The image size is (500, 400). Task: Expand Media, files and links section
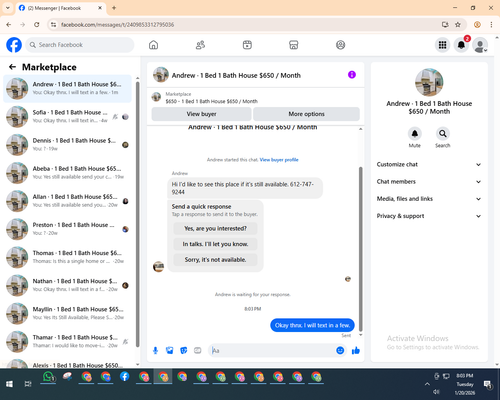pos(429,199)
